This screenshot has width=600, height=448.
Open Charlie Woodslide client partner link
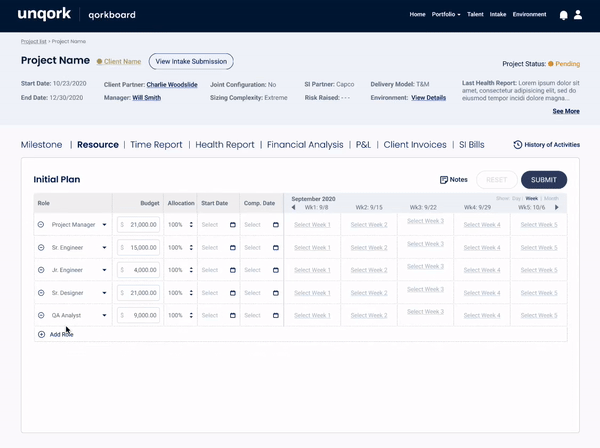pos(172,85)
